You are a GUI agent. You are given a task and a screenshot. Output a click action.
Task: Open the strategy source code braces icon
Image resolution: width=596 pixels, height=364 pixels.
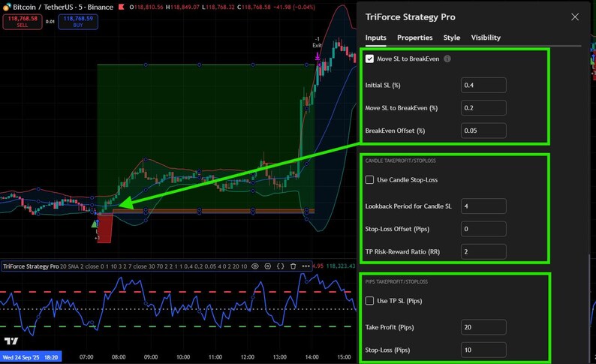280,266
